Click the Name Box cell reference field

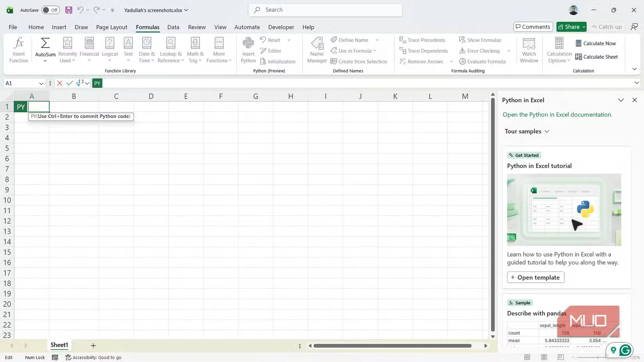point(21,83)
